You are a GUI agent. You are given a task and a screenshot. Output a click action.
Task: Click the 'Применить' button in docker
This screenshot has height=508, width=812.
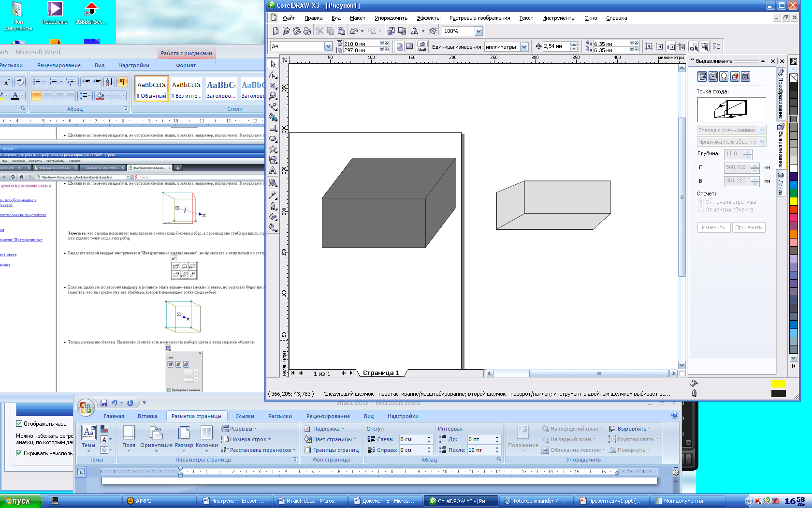[x=748, y=227]
